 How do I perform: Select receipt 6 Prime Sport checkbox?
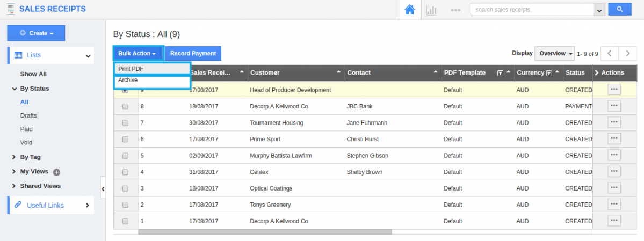[x=125, y=139]
